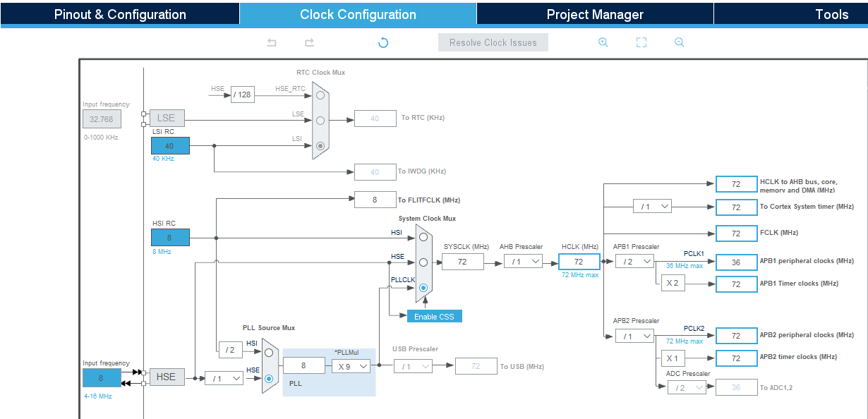This screenshot has width=868, height=419.
Task: Click the HCLK to AHB bus value field
Action: tap(736, 184)
